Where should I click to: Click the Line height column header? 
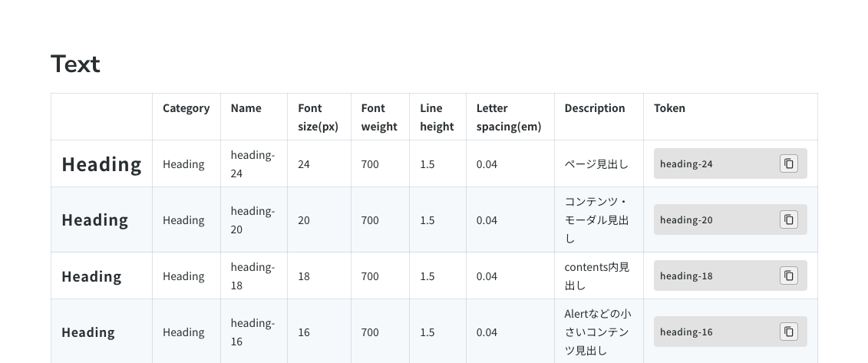437,117
